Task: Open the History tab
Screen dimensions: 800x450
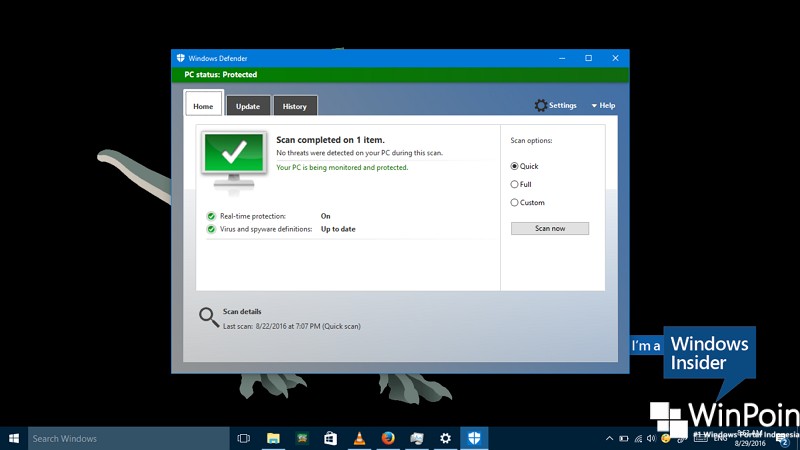Action: click(295, 106)
